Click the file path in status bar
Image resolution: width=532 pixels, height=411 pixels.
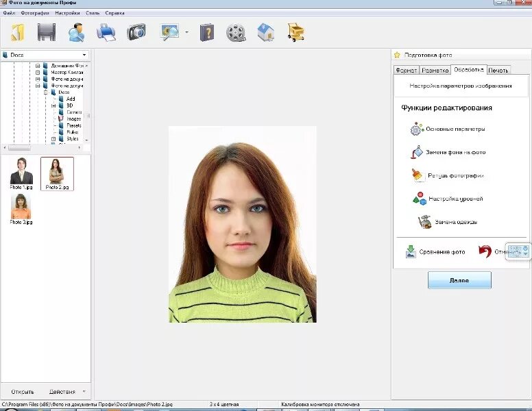(87, 404)
